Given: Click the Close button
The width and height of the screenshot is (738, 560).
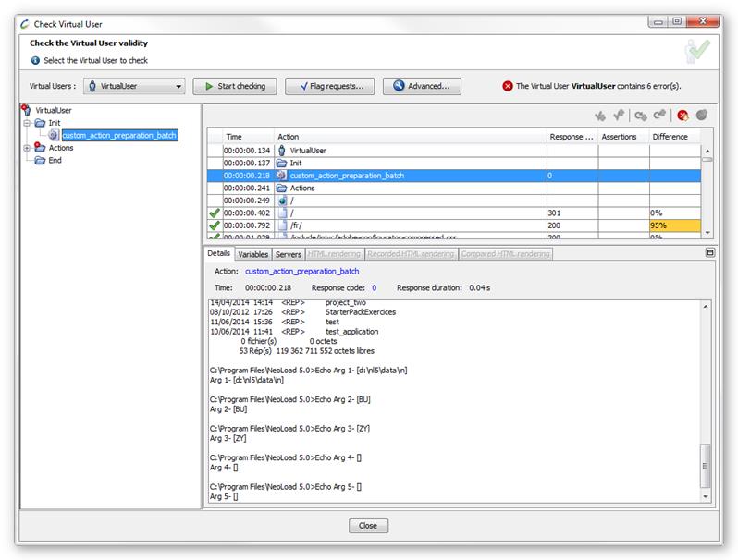Looking at the screenshot, I should point(368,525).
